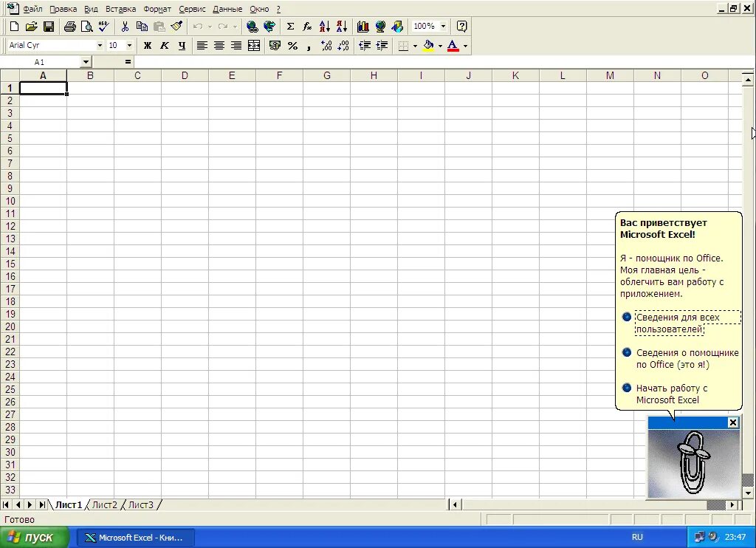
Task: Create a new workbook with the New icon
Action: pos(15,27)
